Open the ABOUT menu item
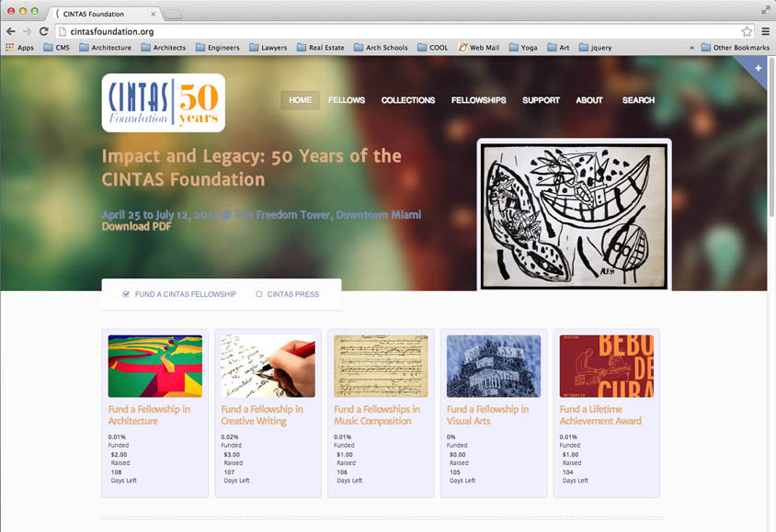Image resolution: width=776 pixels, height=532 pixels. 589,100
